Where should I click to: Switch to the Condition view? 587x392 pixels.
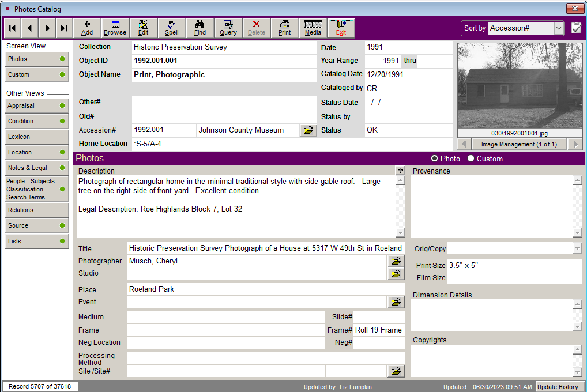(x=37, y=121)
